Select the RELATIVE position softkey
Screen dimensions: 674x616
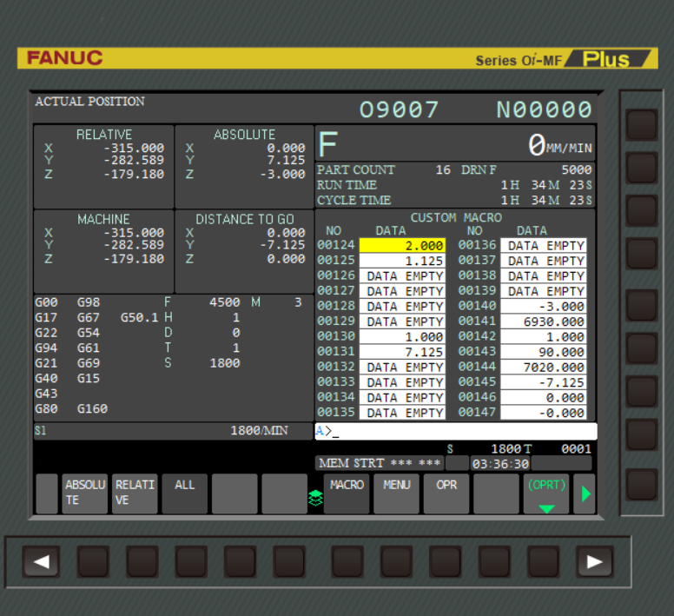(x=135, y=493)
